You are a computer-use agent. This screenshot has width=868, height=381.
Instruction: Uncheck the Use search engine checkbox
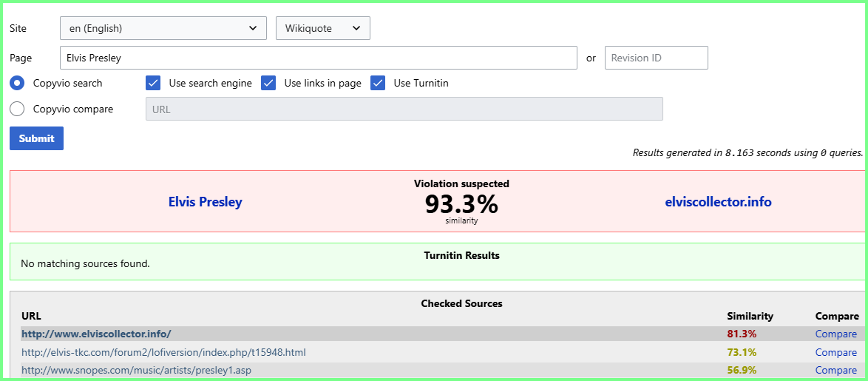click(x=153, y=83)
